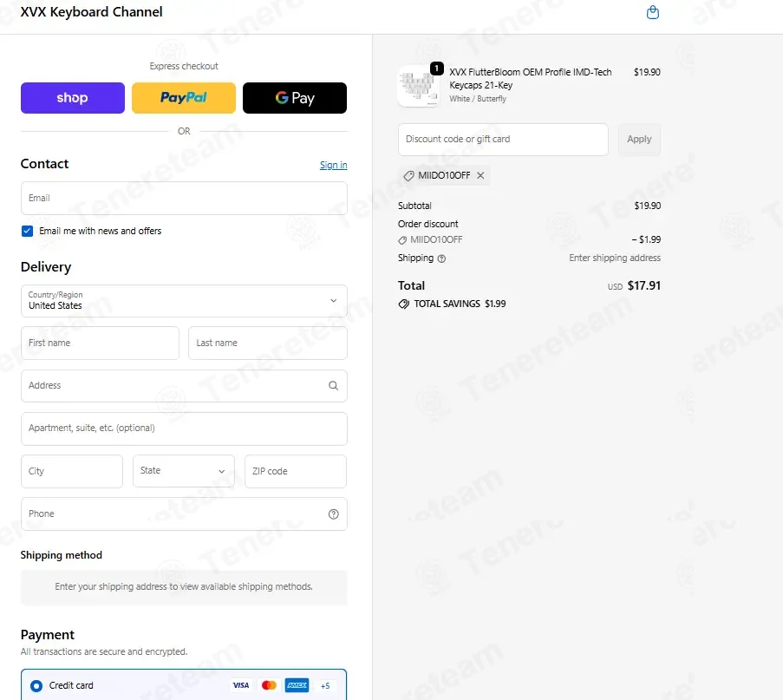Click the Visa card logo

[241, 685]
